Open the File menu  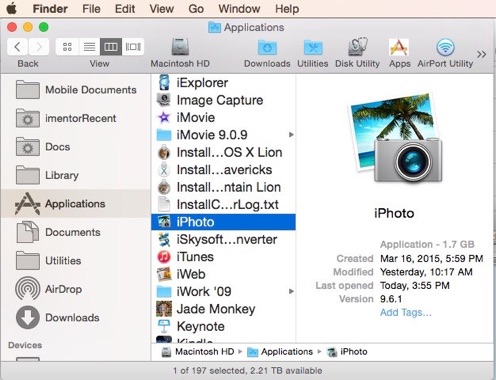click(91, 9)
